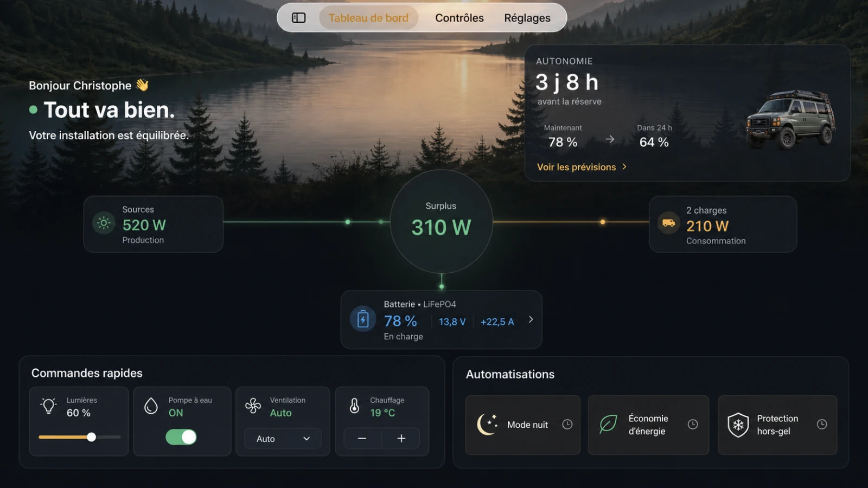Expand battery details with chevron
This screenshot has height=488, width=868.
[531, 319]
